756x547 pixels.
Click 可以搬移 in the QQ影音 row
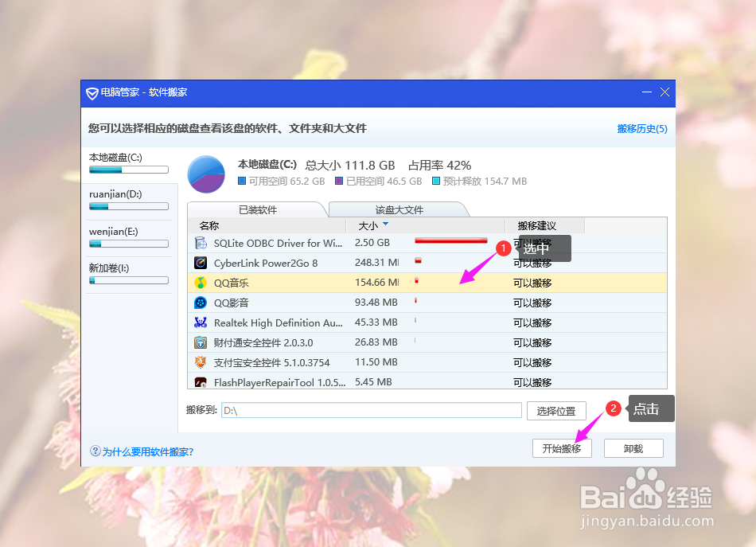[x=532, y=303]
